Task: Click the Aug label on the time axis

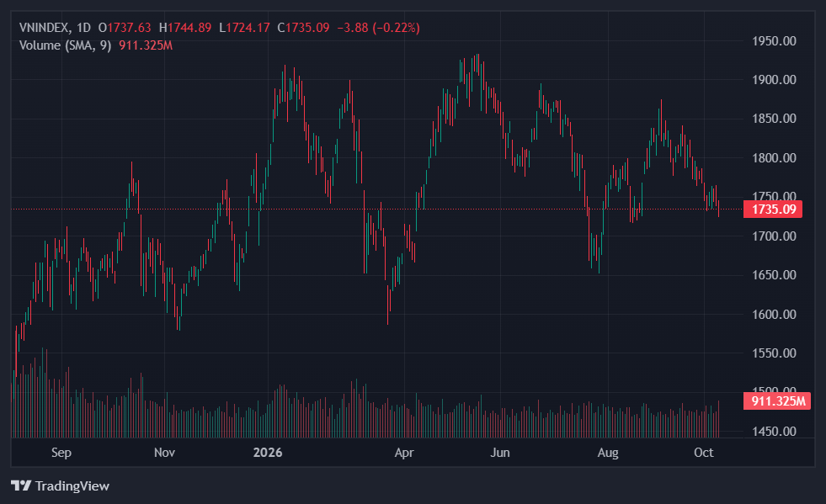Action: (x=608, y=453)
